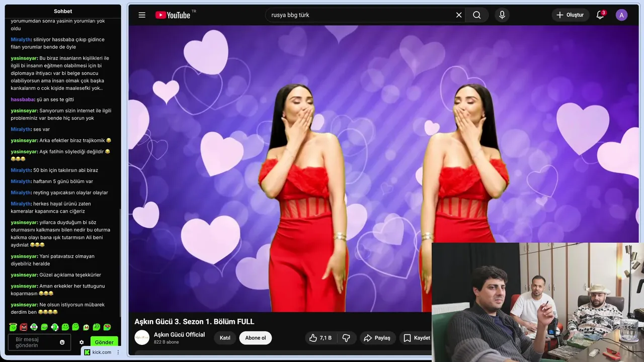Click message 'Arka efektler biraz trajikomik'
The height and width of the screenshot is (362, 644).
click(61, 140)
